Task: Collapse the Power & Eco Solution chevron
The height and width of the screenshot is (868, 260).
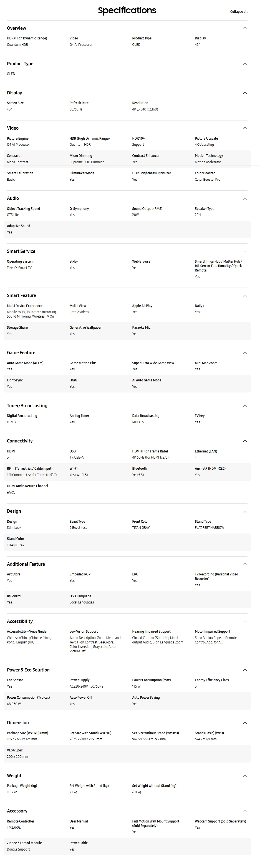Action: (245, 670)
